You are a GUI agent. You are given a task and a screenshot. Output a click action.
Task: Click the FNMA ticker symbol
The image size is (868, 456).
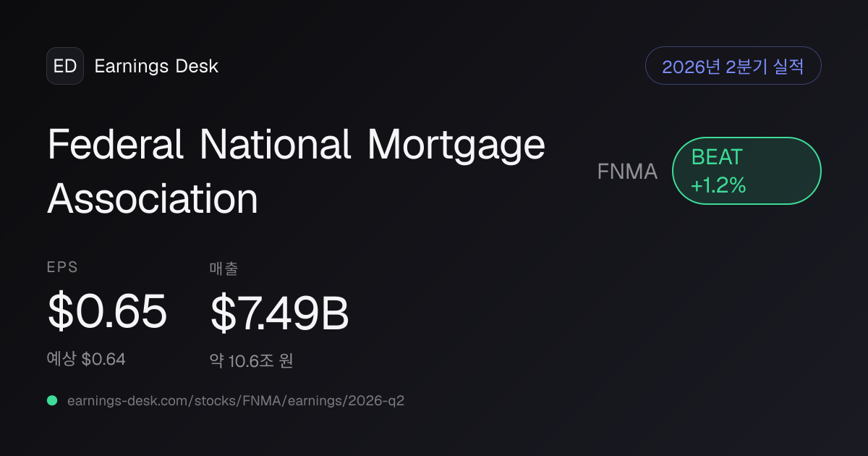coord(627,172)
